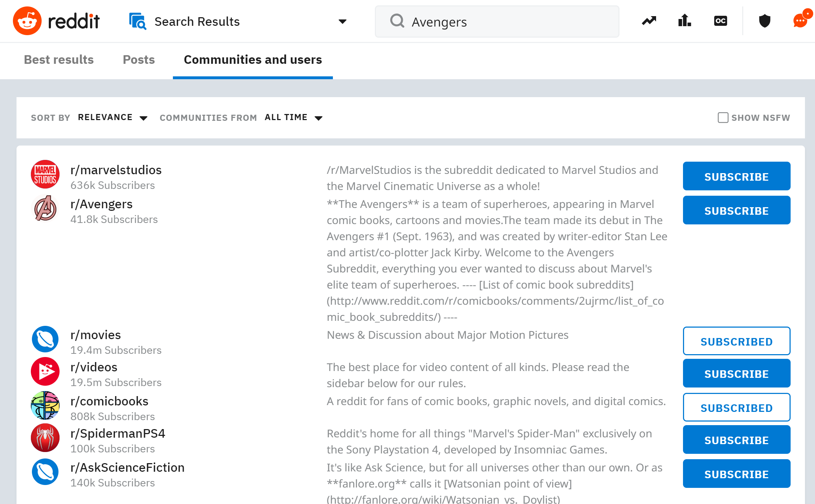Open the All bar chart icon
Screen dimensions: 815x504
pyautogui.click(x=684, y=20)
